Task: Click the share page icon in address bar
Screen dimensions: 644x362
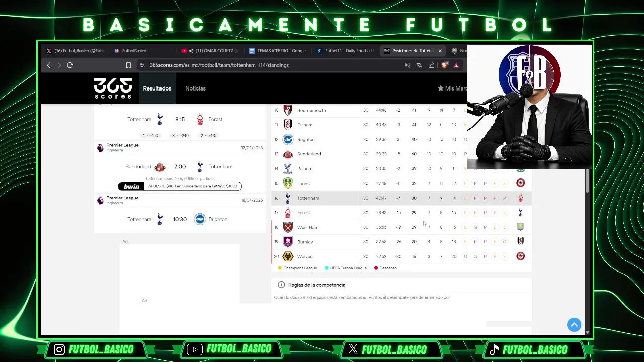Action: tap(431, 65)
